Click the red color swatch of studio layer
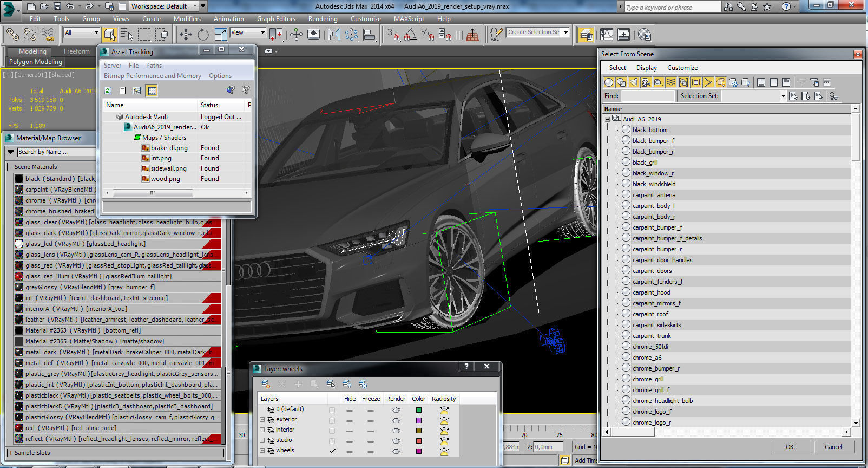 point(418,440)
